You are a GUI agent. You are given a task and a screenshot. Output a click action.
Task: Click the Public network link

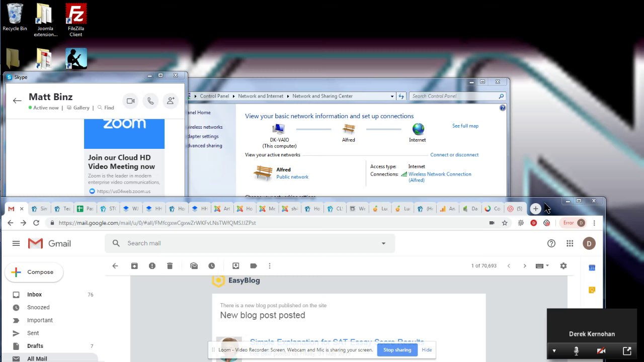pos(292,177)
